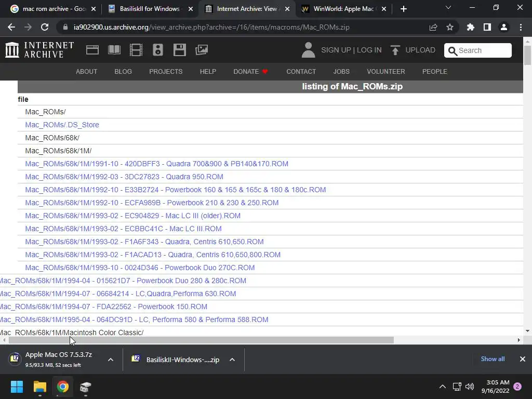Open the PEOPLE menu item
532x399 pixels.
(435, 72)
